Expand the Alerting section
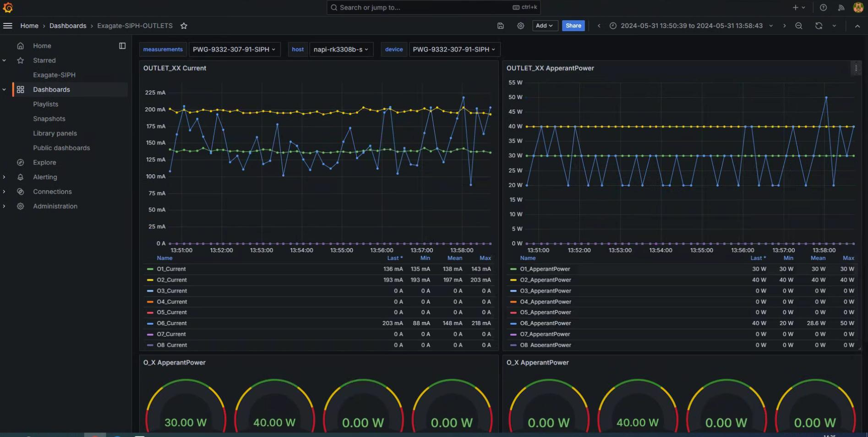The width and height of the screenshot is (868, 437). tap(5, 177)
